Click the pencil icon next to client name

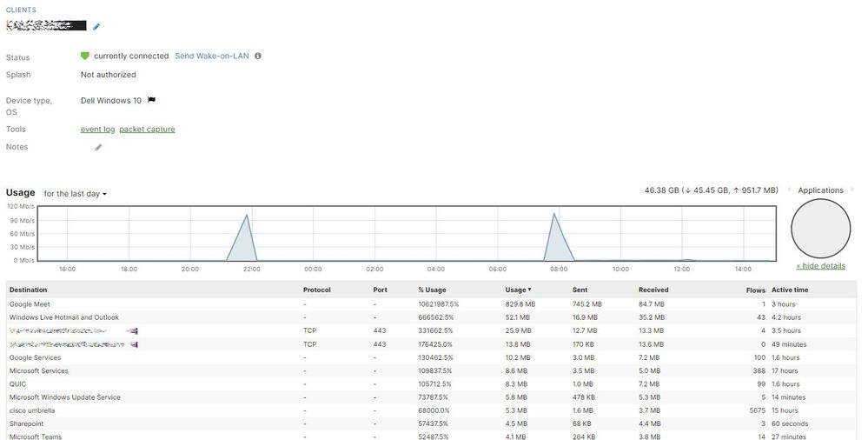96,27
